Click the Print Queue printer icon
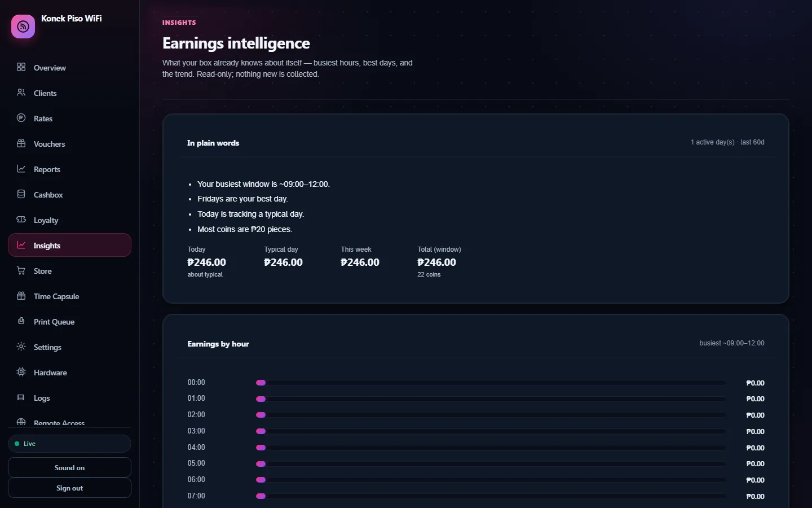Image resolution: width=812 pixels, height=508 pixels. point(21,321)
